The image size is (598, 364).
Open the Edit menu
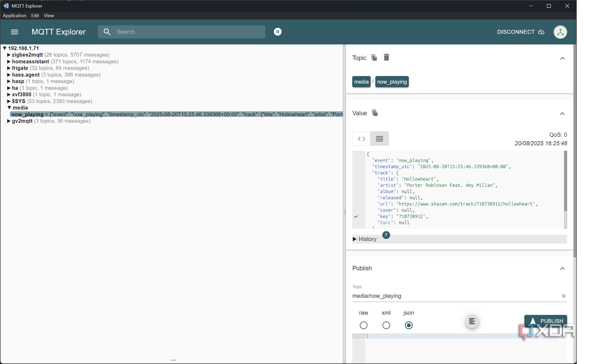click(x=35, y=15)
